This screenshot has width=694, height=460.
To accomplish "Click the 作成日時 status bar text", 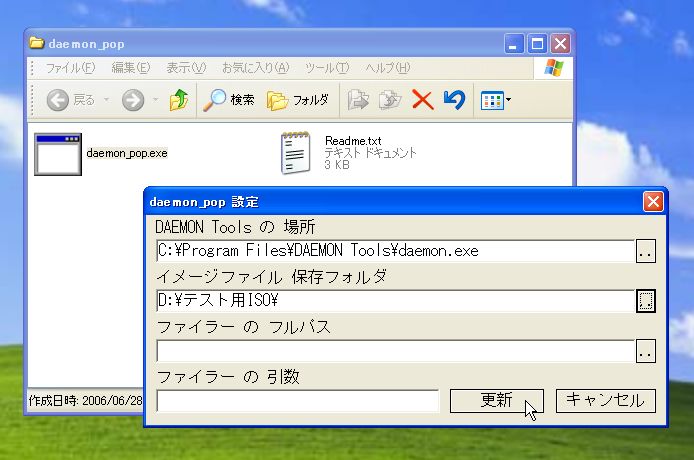I will click(x=85, y=401).
